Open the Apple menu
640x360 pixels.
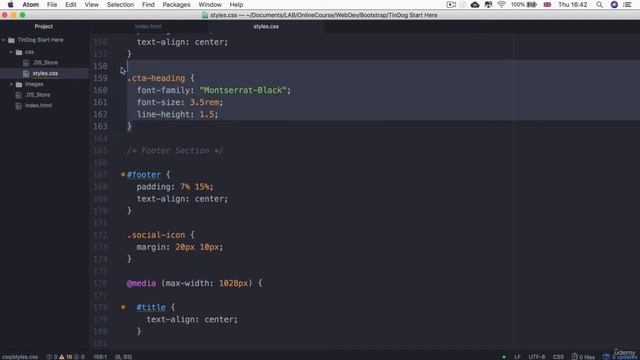tap(11, 4)
